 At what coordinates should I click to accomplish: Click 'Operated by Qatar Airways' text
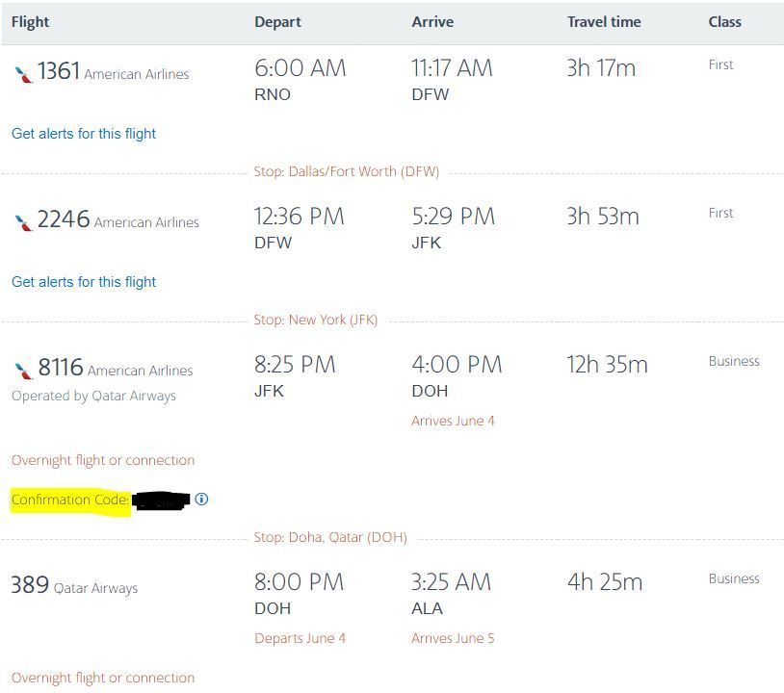tap(93, 396)
